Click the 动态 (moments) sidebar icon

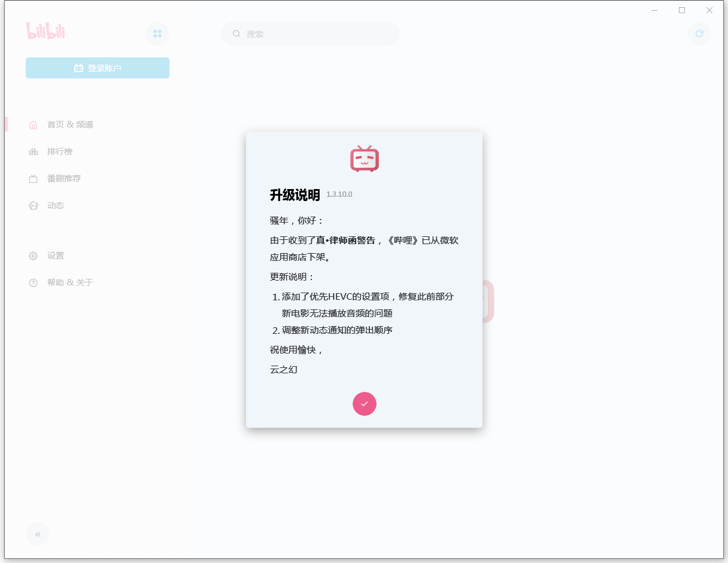[x=34, y=205]
